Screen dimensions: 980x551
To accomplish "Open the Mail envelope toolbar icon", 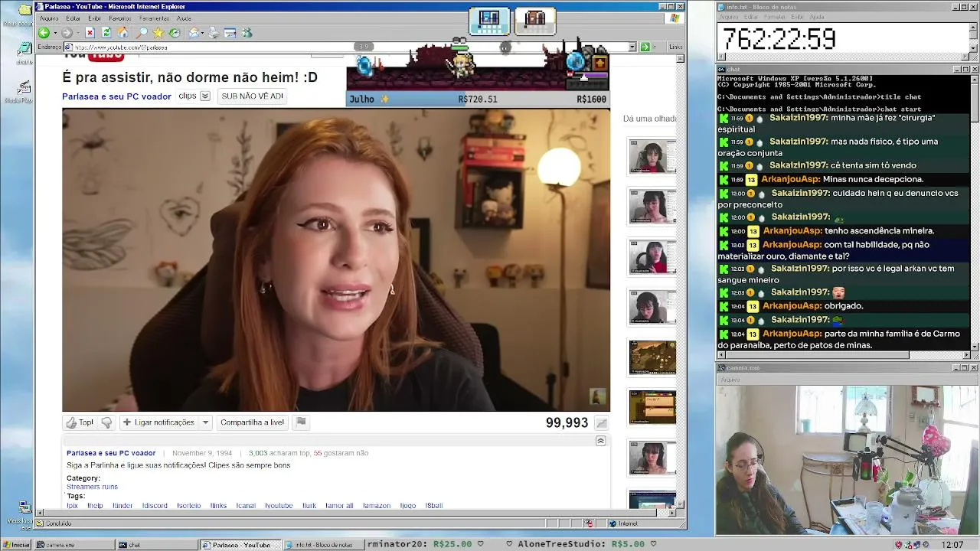I will (194, 33).
